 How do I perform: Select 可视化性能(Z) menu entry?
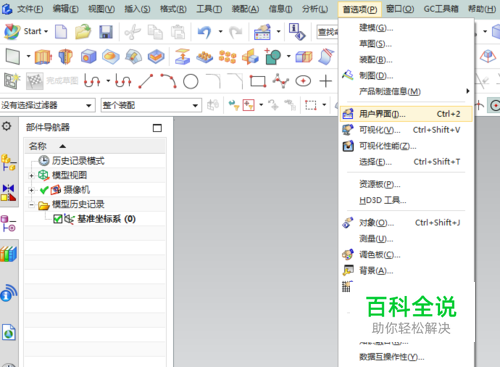pyautogui.click(x=406, y=146)
